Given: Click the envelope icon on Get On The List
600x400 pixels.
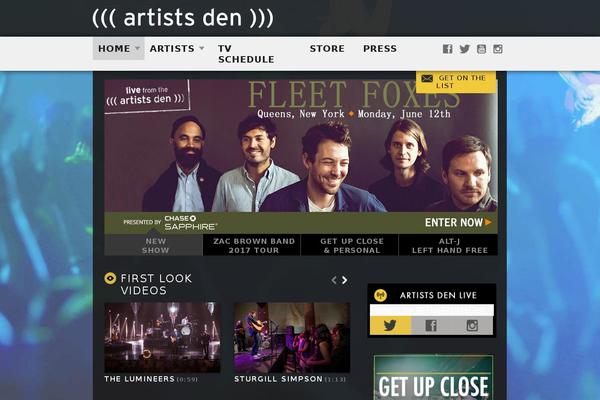Looking at the screenshot, I should point(427,79).
